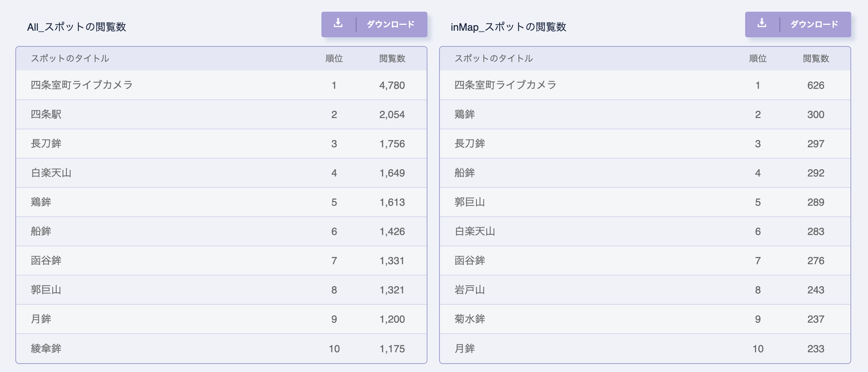Click the download icon for inMap_スポットの閲覧数 table
Screen dimensions: 868x372
coord(762,24)
